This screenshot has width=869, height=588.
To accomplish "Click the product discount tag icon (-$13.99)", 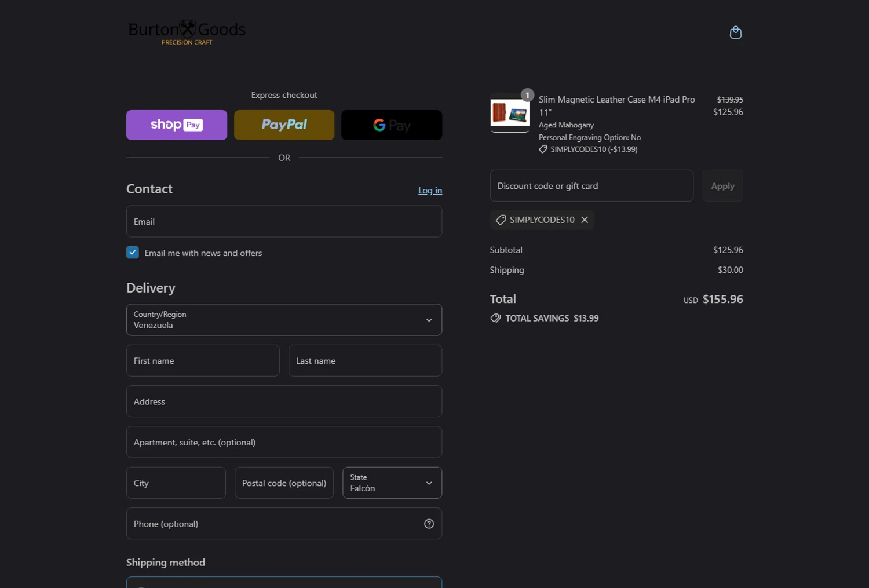I will tap(543, 149).
